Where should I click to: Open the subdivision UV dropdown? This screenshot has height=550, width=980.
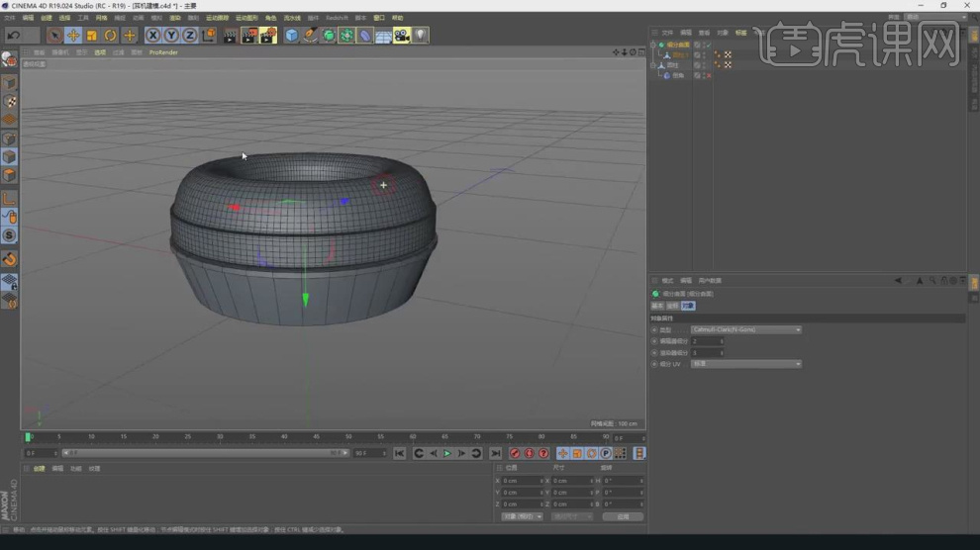(746, 364)
